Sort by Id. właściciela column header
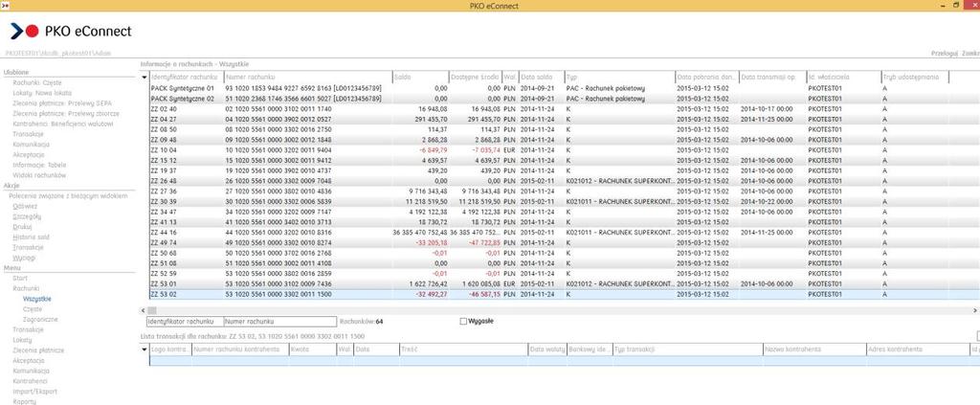This screenshot has height=405, width=980. 843,78
